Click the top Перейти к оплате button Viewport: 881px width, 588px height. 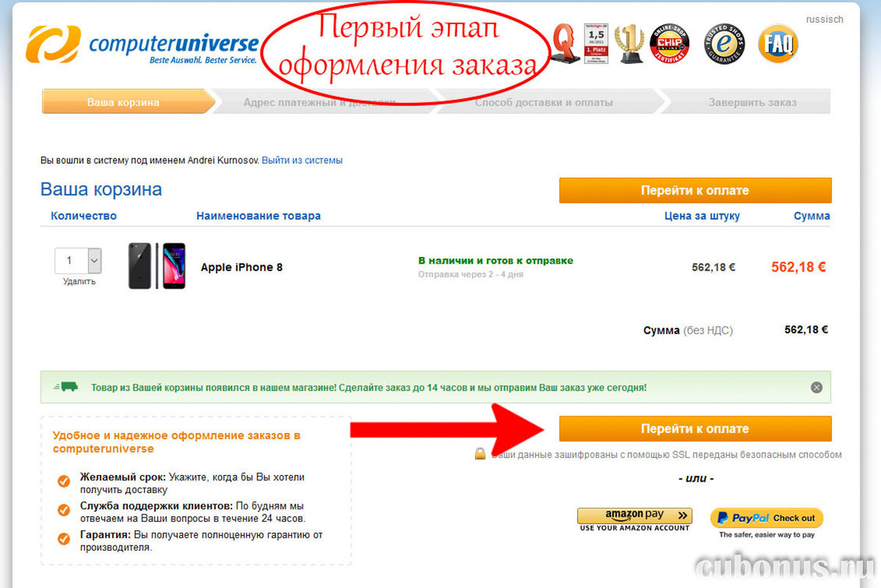[x=695, y=190]
